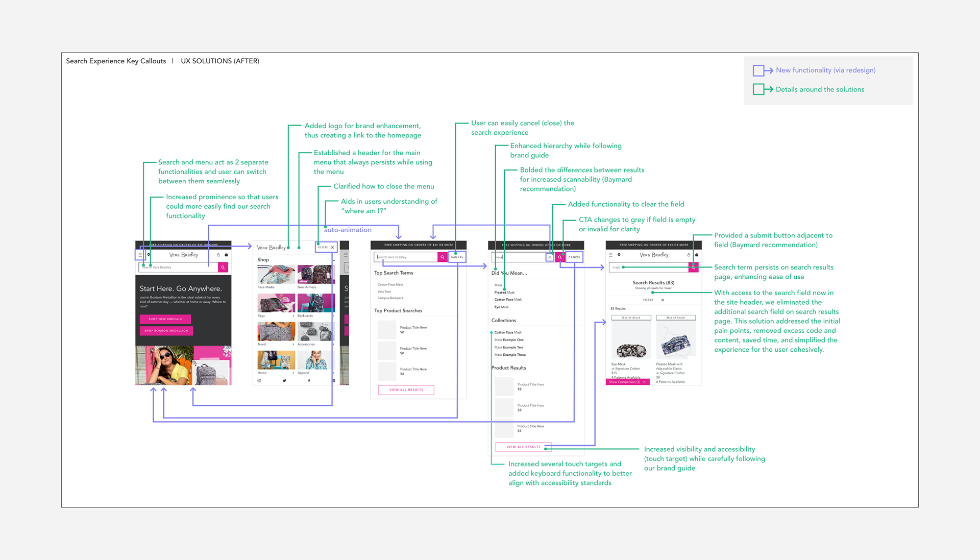The image size is (980, 560).
Task: Click the search button on search results page
Action: click(693, 267)
